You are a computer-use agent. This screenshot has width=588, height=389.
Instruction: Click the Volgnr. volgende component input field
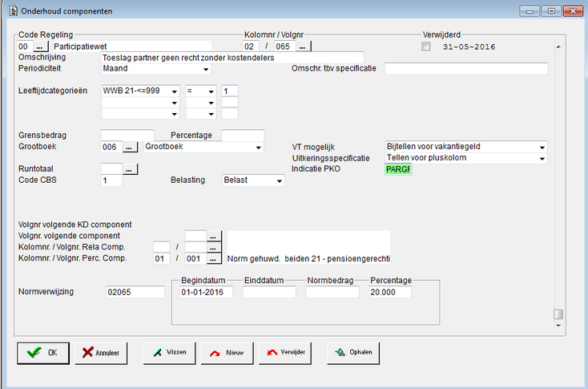(195, 236)
